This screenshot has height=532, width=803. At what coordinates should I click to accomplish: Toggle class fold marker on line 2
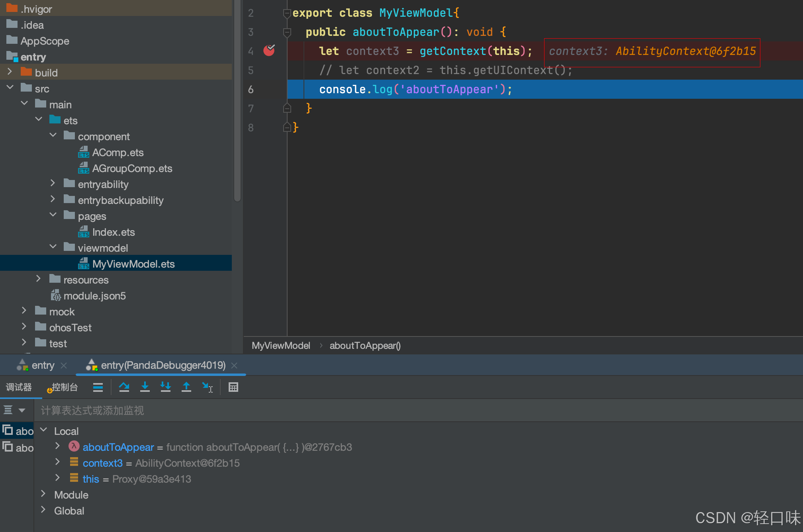pos(287,13)
